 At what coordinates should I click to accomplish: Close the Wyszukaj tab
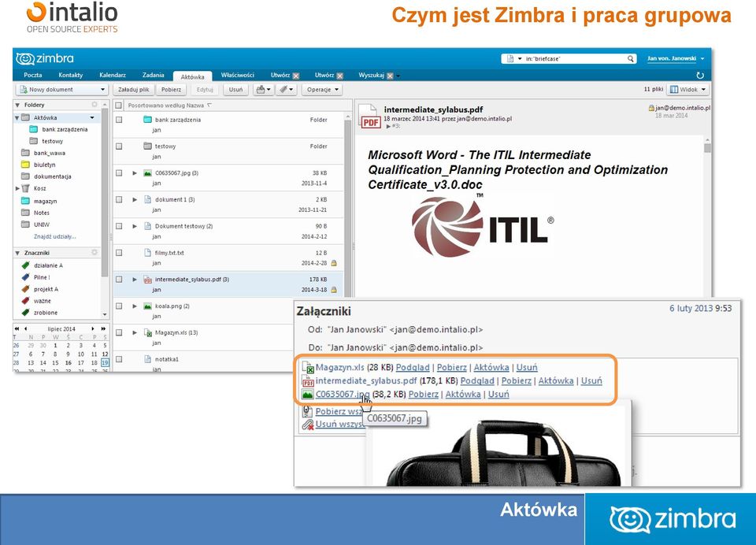coord(390,76)
